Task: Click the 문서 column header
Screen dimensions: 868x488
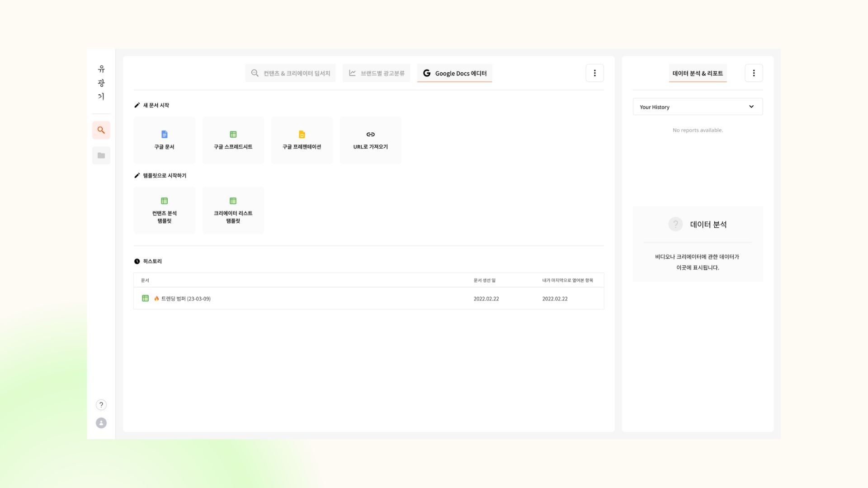Action: tap(145, 280)
